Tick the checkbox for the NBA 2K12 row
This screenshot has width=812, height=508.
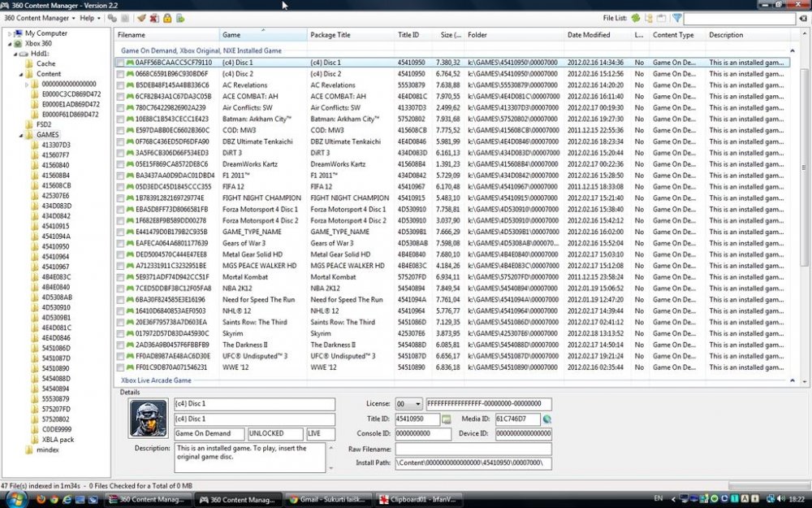[x=120, y=289]
